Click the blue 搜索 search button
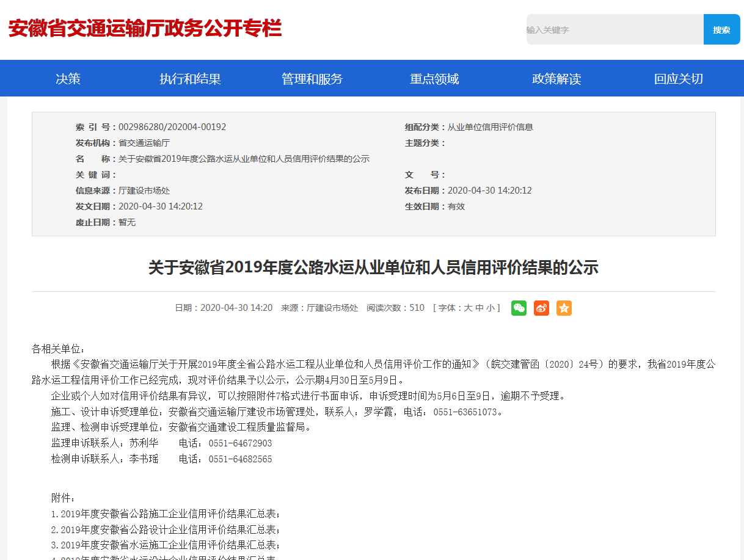 [721, 29]
